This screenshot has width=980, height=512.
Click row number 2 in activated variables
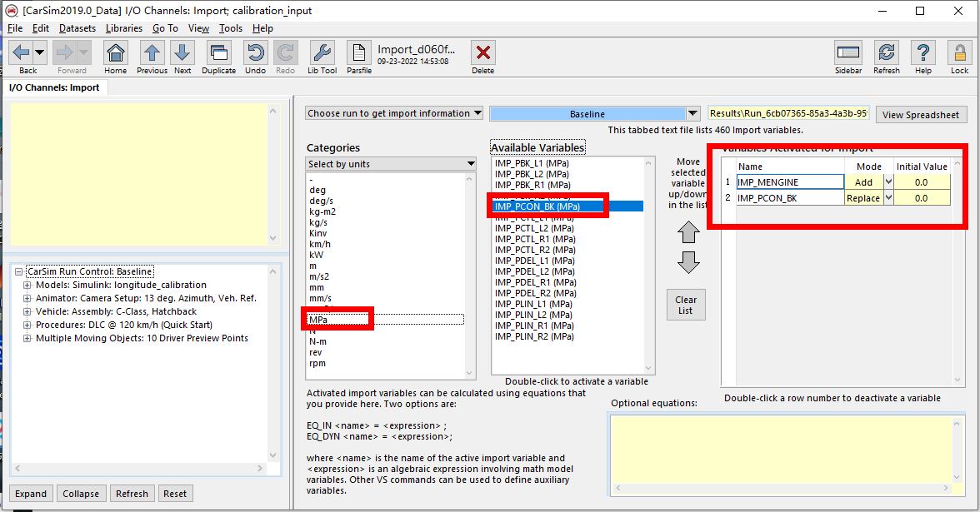coord(727,198)
